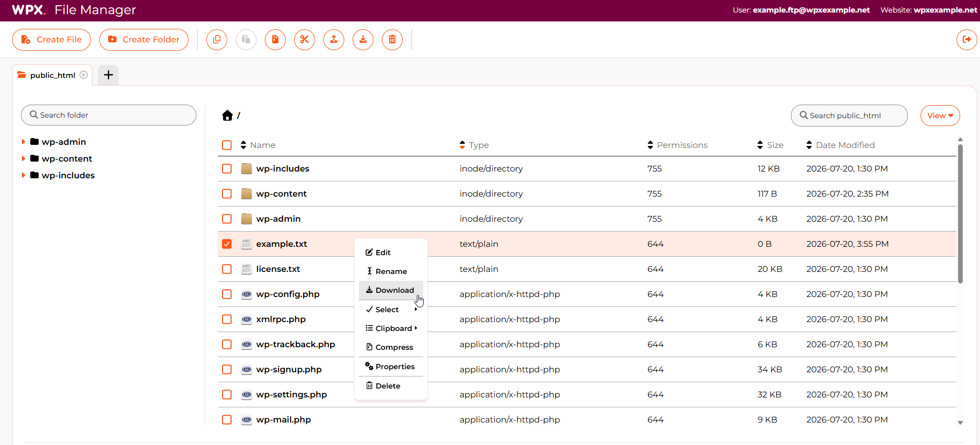Choose Download from the context menu
Screen dimensions: 980x445
391,290
